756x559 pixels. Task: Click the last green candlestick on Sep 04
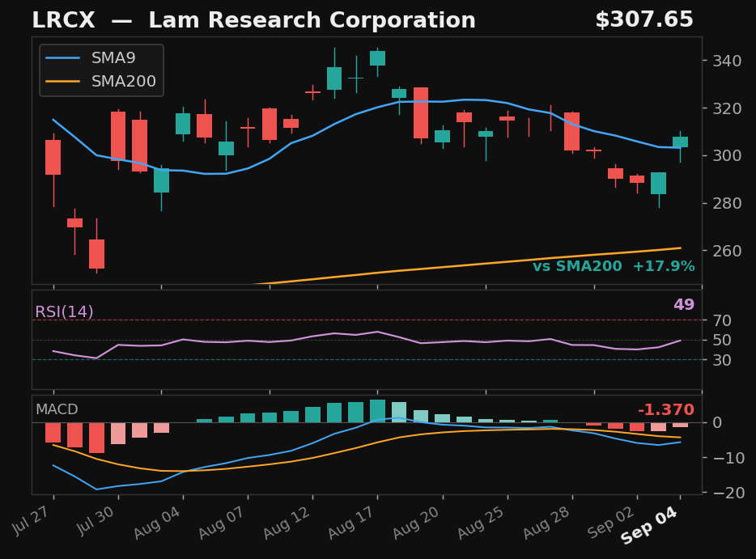point(680,142)
